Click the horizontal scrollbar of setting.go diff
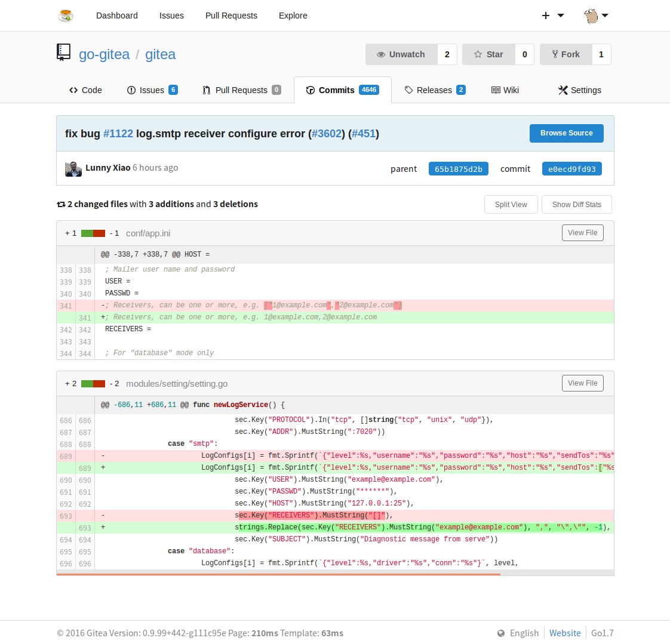Viewport: 670px width, 644px height. coord(278,574)
